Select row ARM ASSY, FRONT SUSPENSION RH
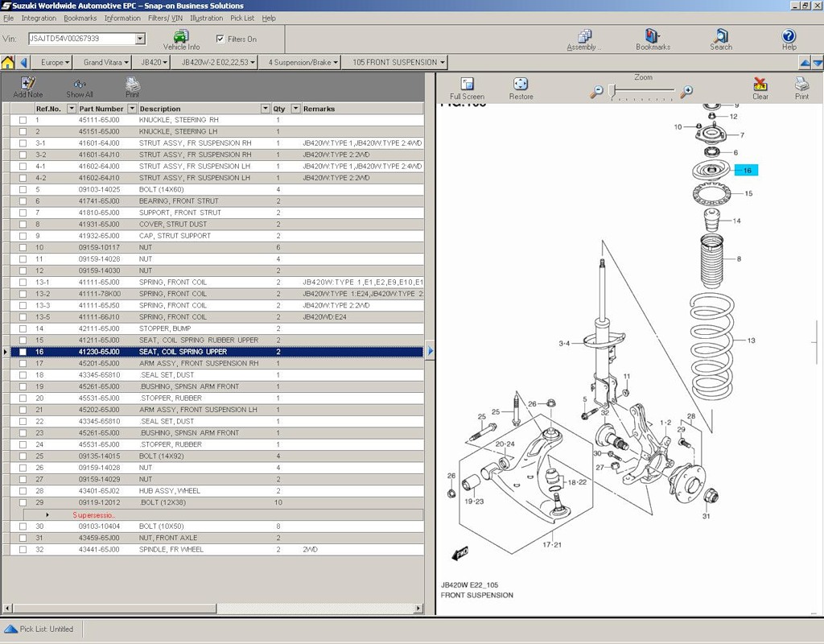824x644 pixels. (216, 363)
